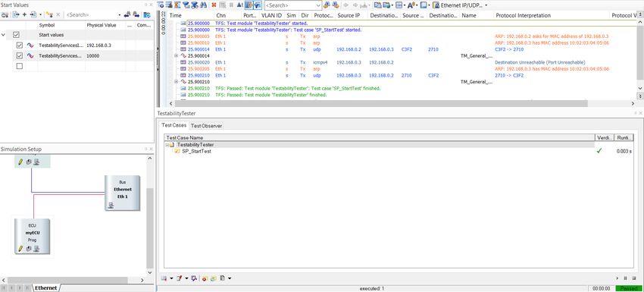Click the binoculars find icon in Trace toolbar
Viewport: 644px width, 292px height.
click(x=203, y=5)
